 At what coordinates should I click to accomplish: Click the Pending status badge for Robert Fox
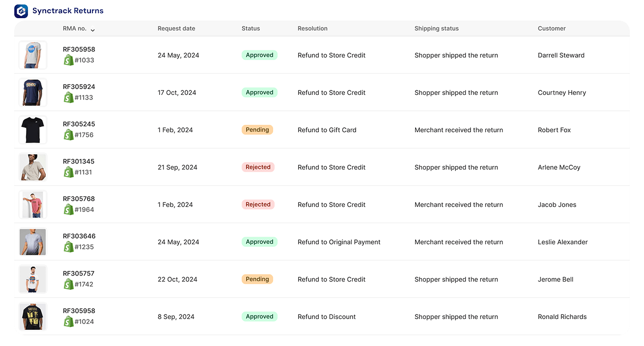(257, 130)
